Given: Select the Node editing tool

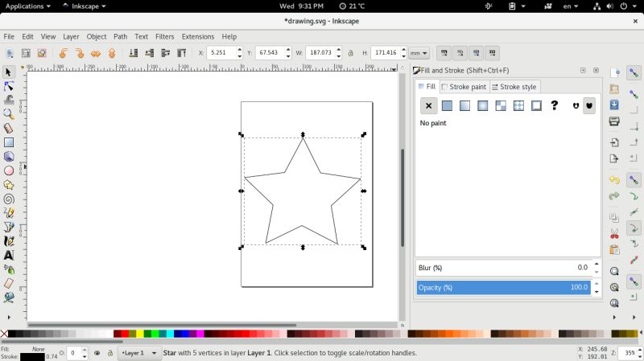Looking at the screenshot, I should pos(8,86).
